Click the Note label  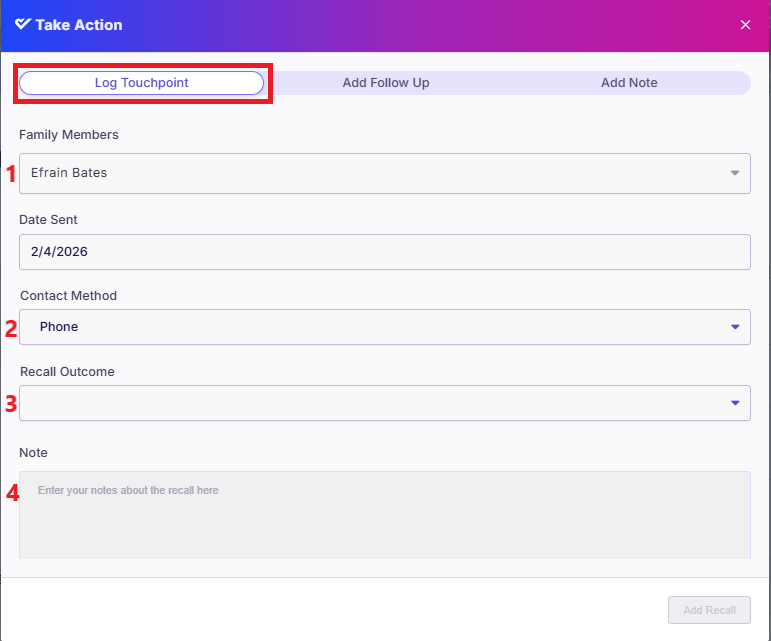33,453
